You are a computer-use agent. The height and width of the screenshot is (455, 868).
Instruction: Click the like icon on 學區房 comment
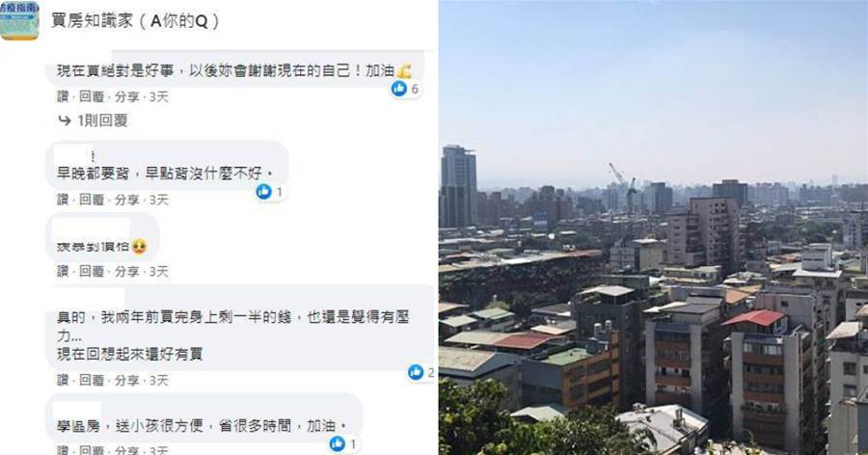tap(338, 443)
